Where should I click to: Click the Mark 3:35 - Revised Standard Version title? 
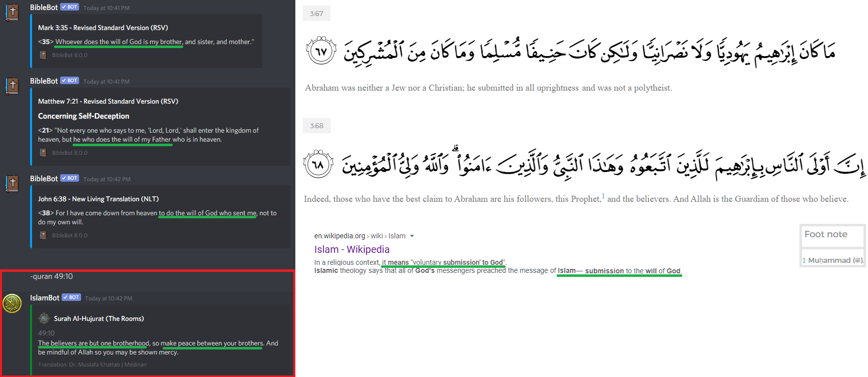point(103,28)
